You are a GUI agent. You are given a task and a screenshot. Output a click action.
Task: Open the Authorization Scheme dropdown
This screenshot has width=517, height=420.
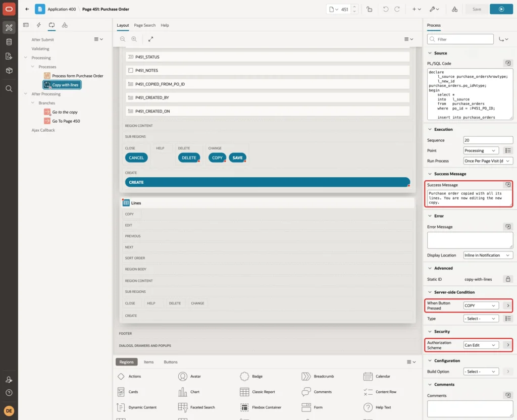coord(481,345)
